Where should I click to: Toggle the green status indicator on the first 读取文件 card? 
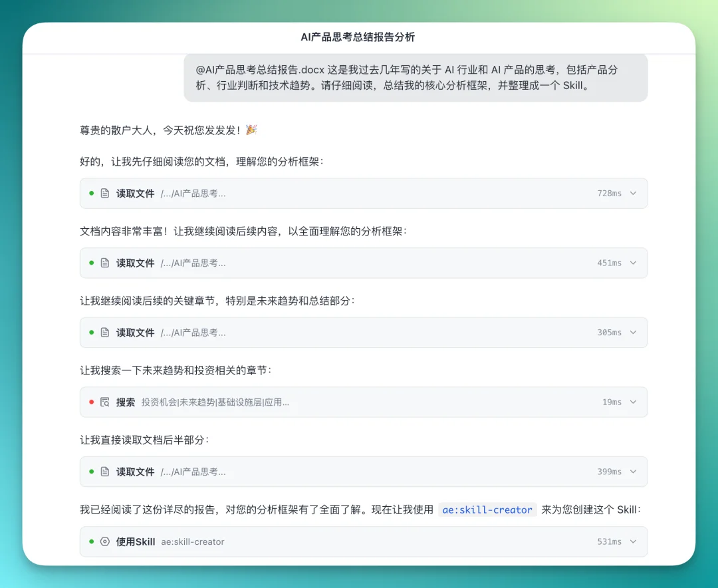pyautogui.click(x=91, y=194)
